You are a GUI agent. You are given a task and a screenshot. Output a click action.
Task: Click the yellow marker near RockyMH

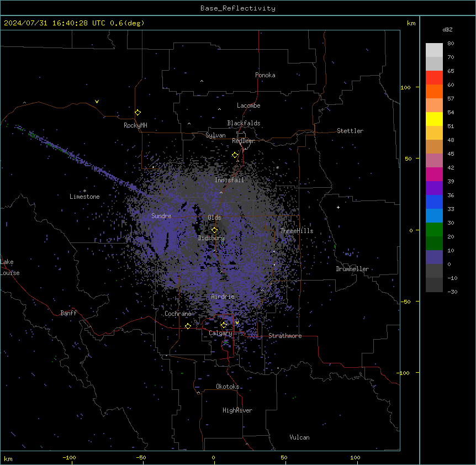point(137,113)
